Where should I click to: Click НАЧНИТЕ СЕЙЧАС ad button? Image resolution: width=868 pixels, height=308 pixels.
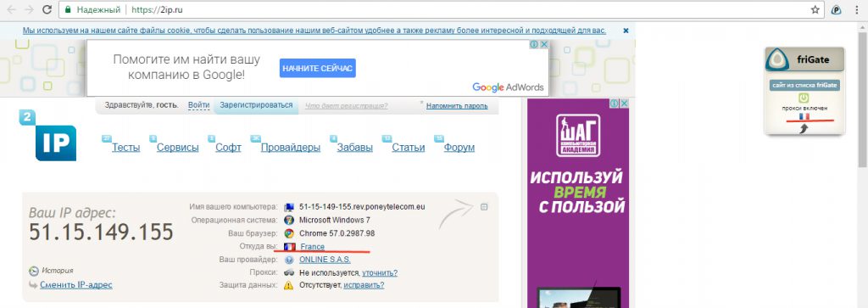317,68
